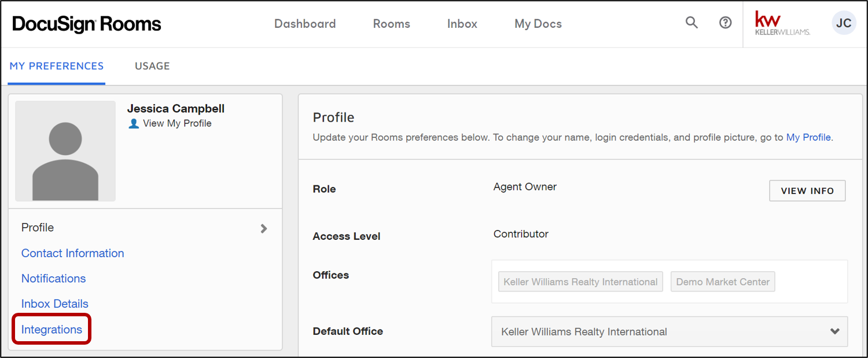Click the Access Level label
Viewport: 868px width, 358px height.
click(347, 236)
